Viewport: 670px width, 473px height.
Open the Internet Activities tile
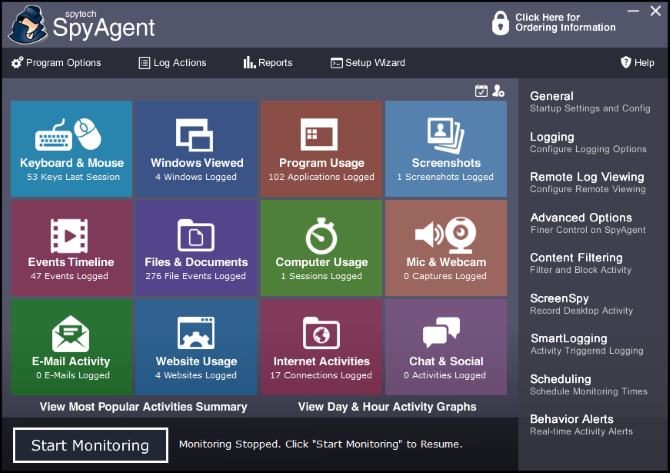click(x=321, y=347)
